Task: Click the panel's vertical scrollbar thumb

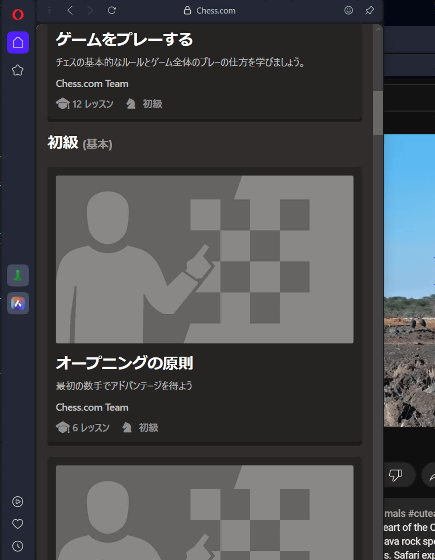Action: (x=378, y=113)
